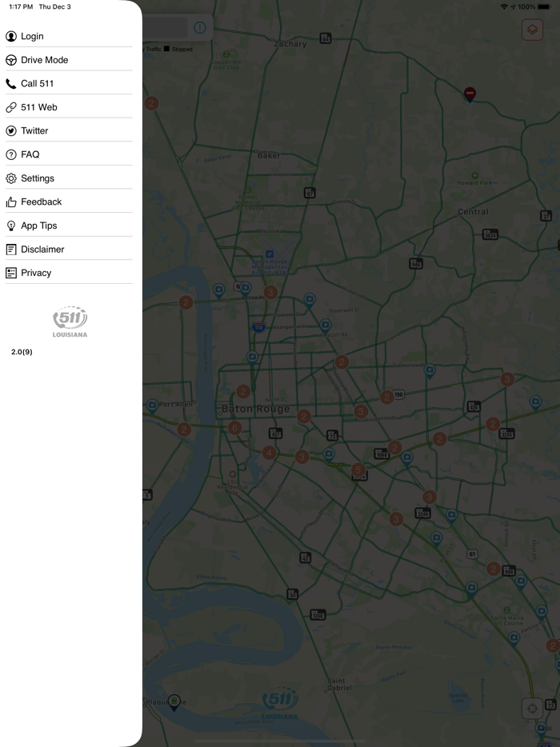
Task: Tap the Twitter bird icon
Action: point(11,131)
